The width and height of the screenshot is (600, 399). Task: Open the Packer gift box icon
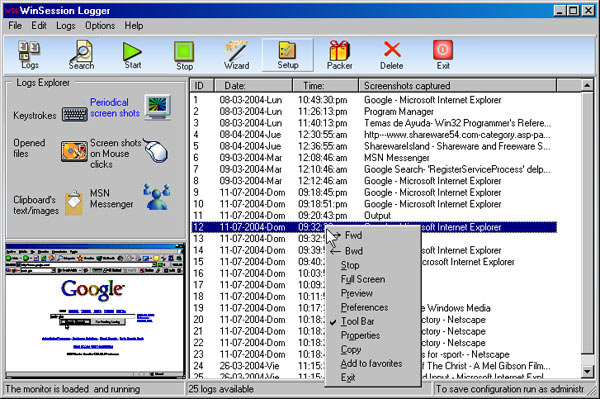[339, 55]
